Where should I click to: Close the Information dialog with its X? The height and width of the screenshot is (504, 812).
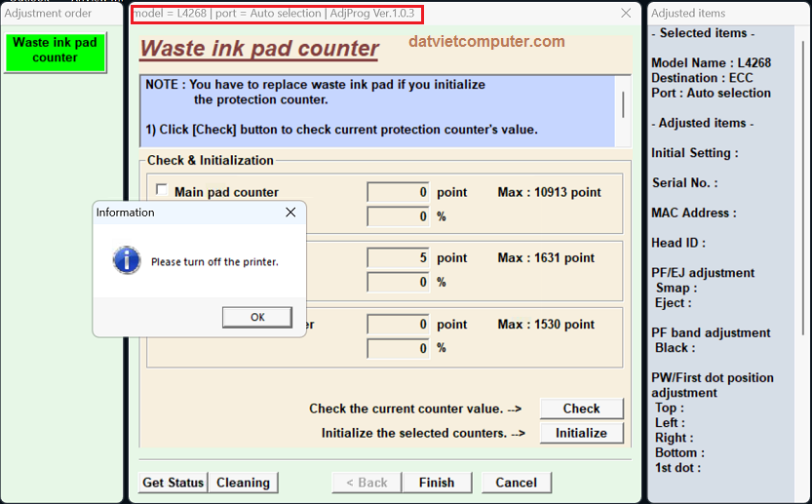[x=290, y=213]
